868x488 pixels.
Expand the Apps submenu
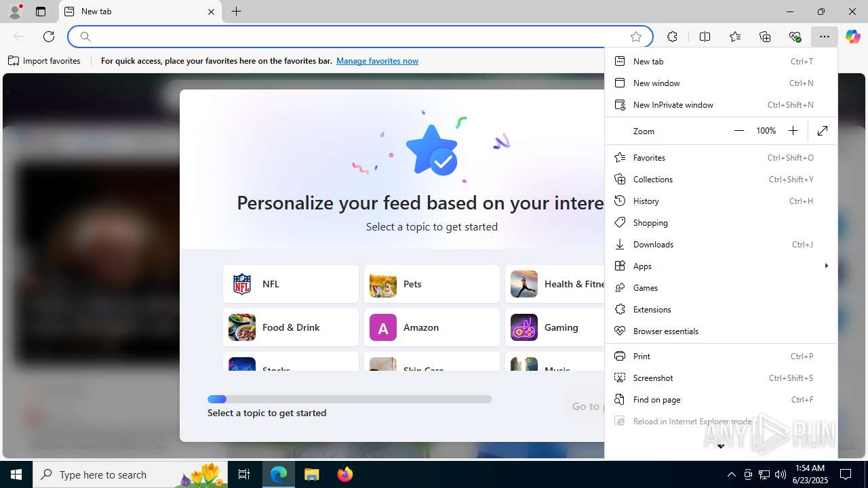721,266
